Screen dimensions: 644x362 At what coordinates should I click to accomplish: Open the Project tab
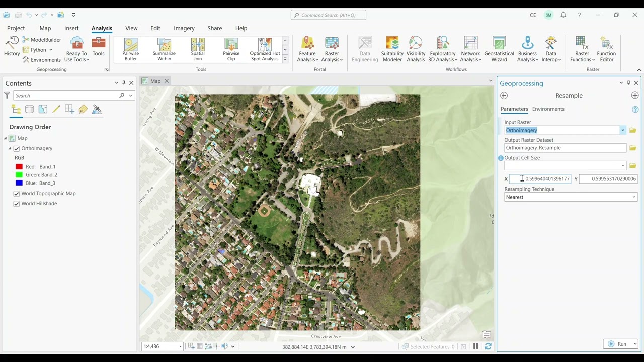[16, 28]
